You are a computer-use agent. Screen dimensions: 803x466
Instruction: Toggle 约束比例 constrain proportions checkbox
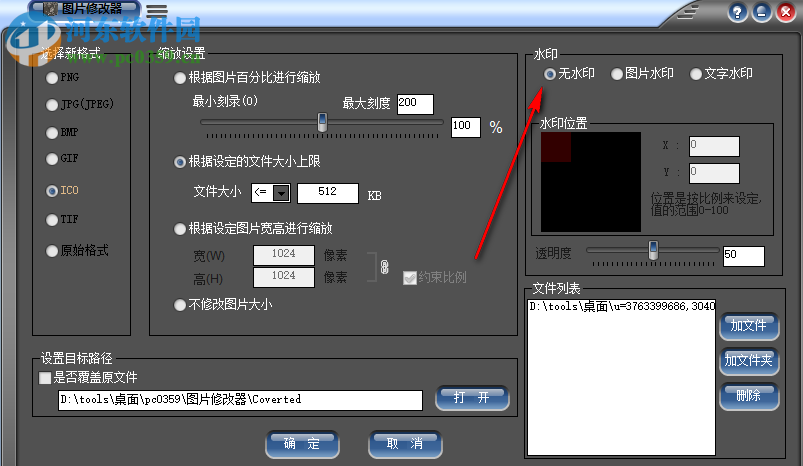(x=409, y=278)
